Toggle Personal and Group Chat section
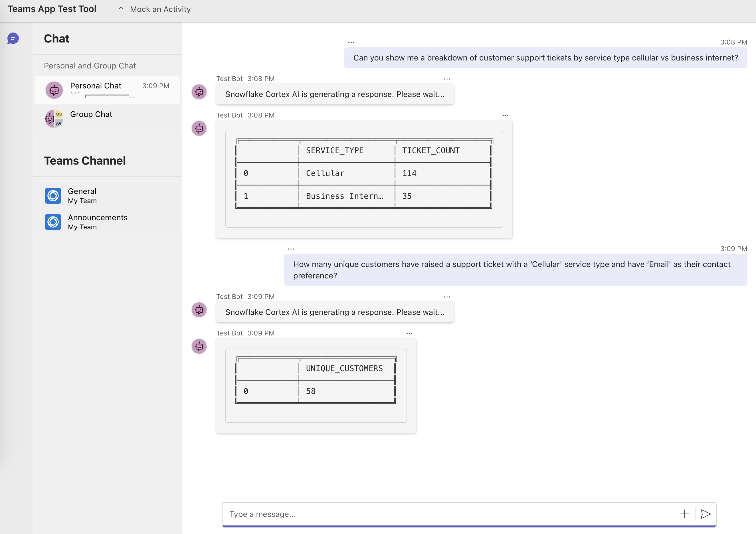The image size is (756, 534). click(x=90, y=65)
